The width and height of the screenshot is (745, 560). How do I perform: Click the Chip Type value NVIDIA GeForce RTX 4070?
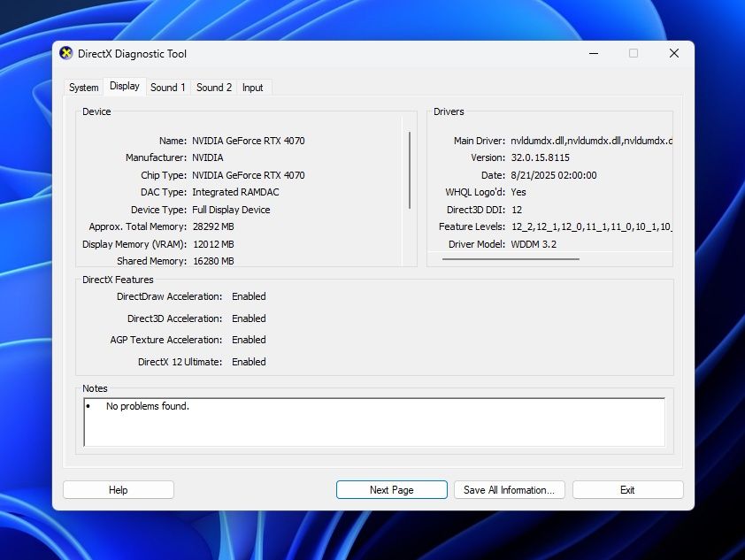[249, 175]
